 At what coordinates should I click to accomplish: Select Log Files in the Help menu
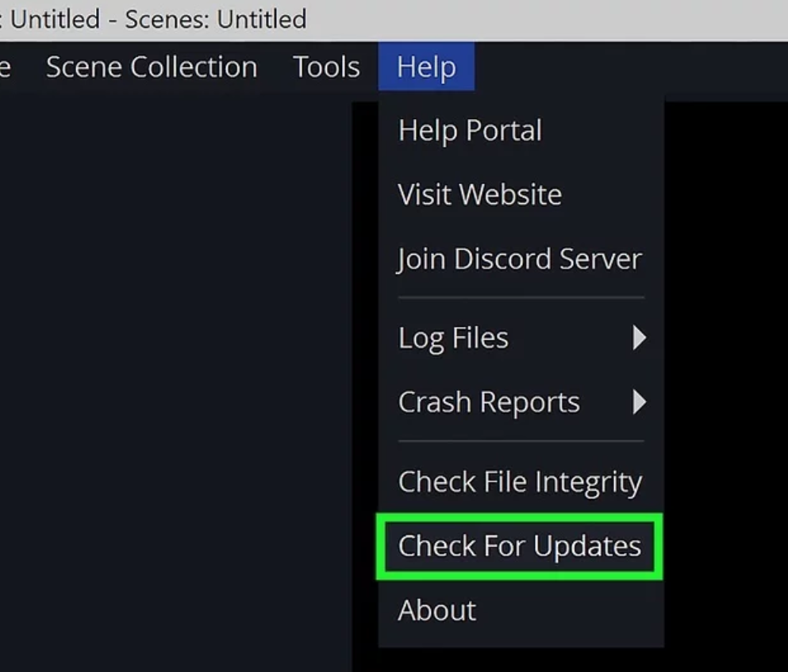453,337
